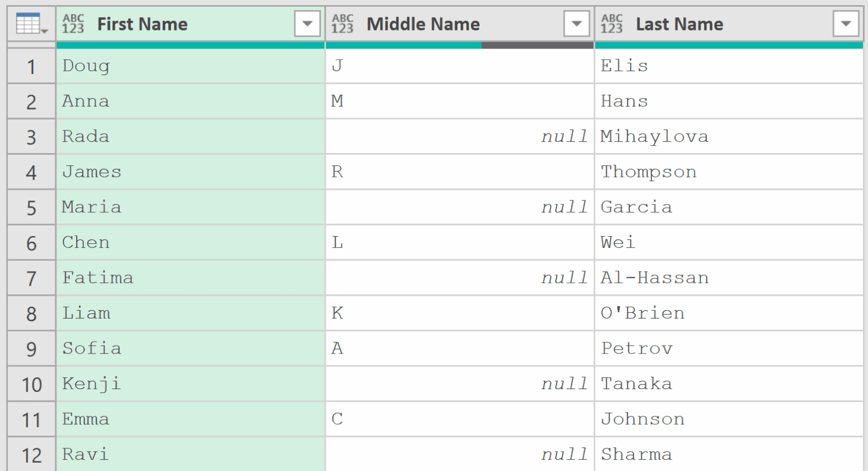
Task: Click the green quality bar under First Name
Action: point(190,43)
